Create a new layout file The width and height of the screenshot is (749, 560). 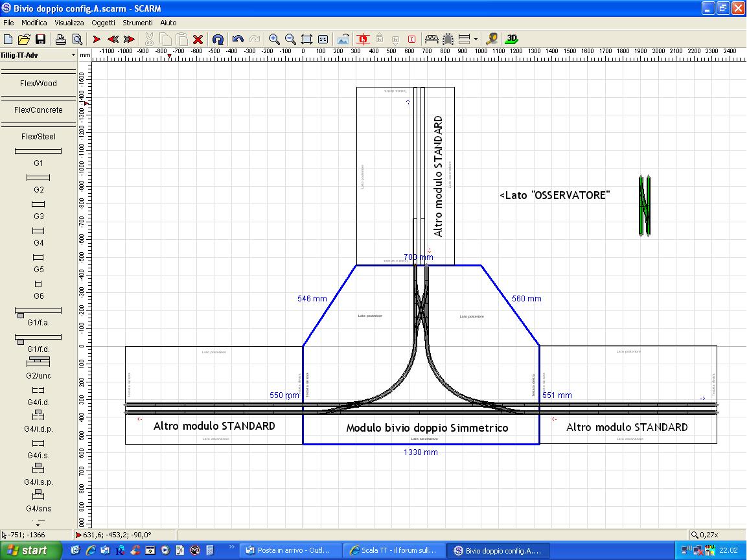click(x=8, y=39)
